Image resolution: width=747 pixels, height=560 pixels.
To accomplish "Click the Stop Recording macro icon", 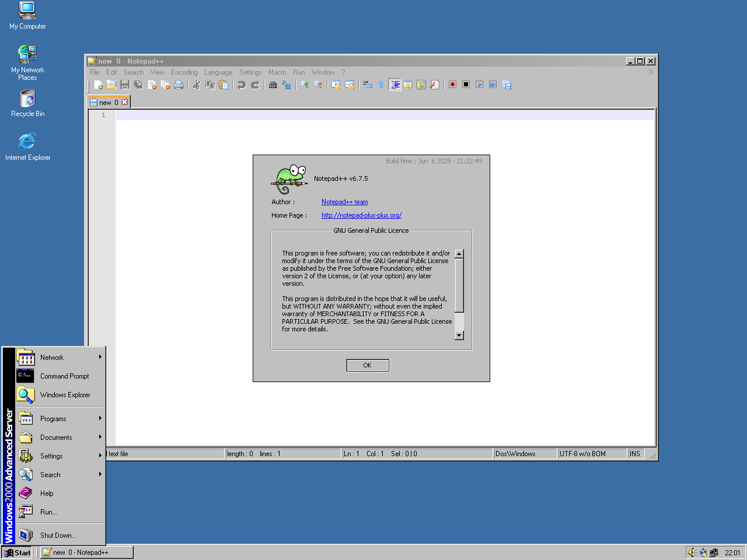I will click(466, 85).
